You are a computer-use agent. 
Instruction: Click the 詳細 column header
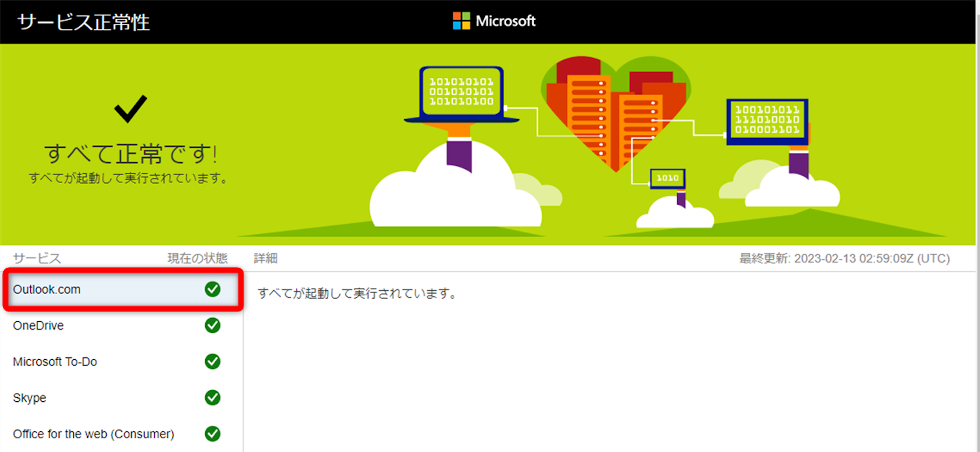(266, 258)
